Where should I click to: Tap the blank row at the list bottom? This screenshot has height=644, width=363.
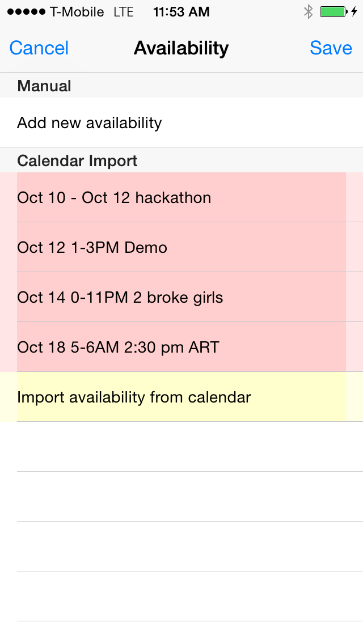(x=181, y=633)
